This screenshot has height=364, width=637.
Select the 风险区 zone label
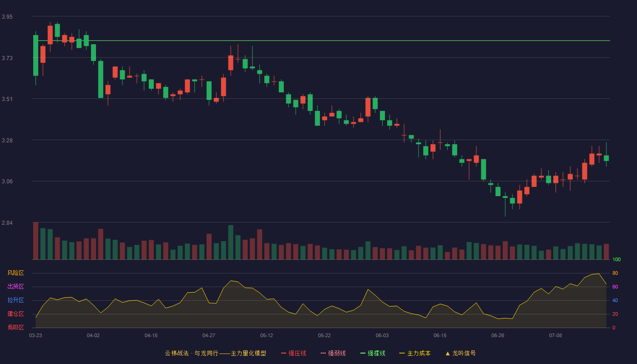pos(15,273)
